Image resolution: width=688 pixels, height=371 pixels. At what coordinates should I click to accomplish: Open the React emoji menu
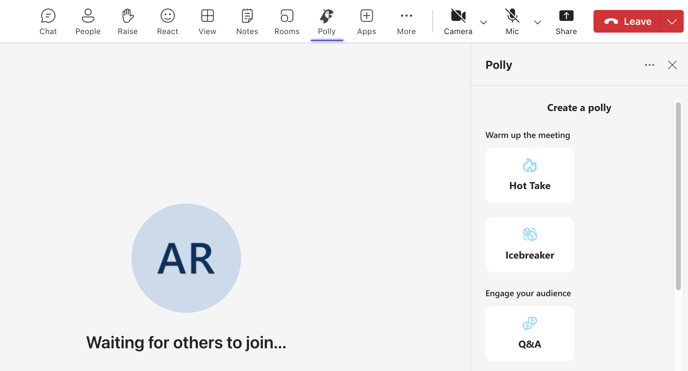pos(167,21)
